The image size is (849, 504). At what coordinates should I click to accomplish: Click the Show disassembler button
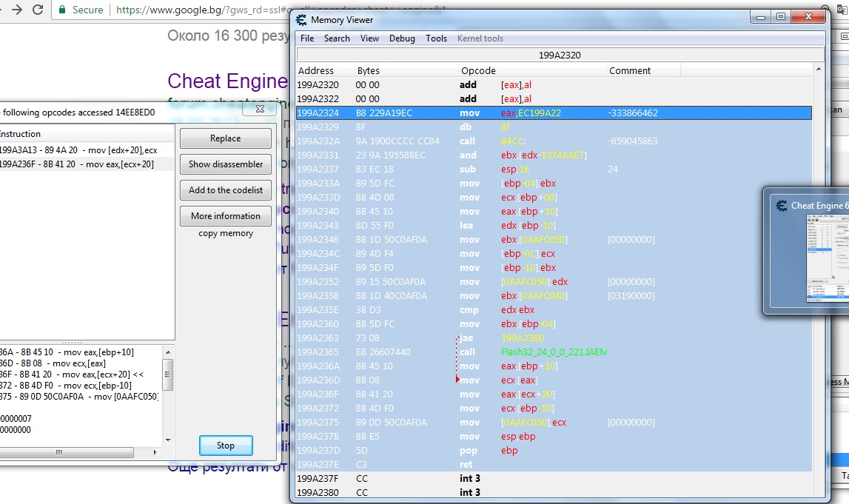coord(226,164)
